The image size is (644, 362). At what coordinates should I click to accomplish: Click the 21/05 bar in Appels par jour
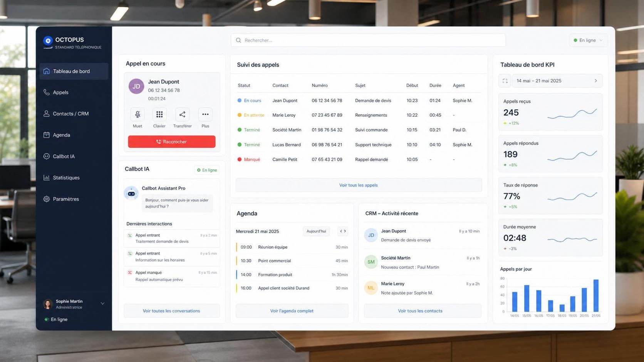[596, 295]
